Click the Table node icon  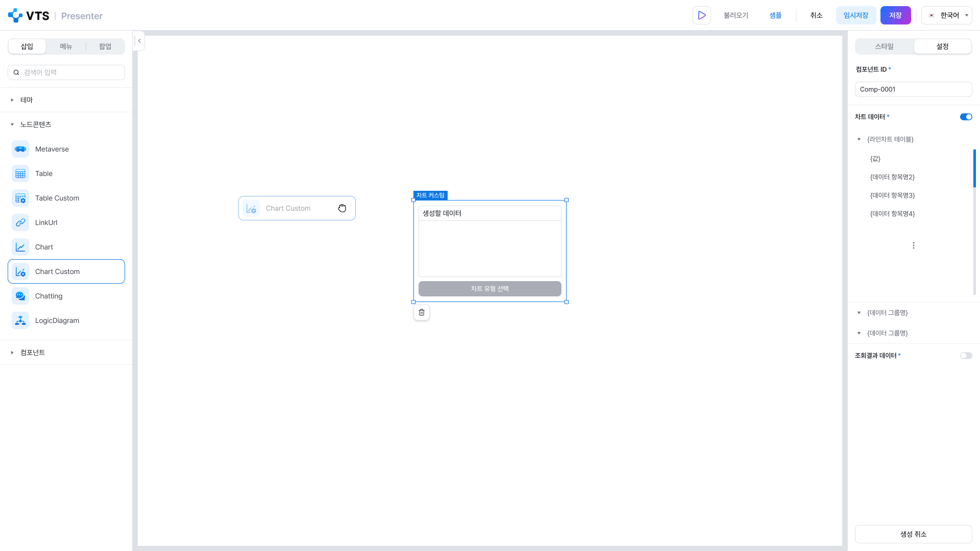(x=20, y=173)
